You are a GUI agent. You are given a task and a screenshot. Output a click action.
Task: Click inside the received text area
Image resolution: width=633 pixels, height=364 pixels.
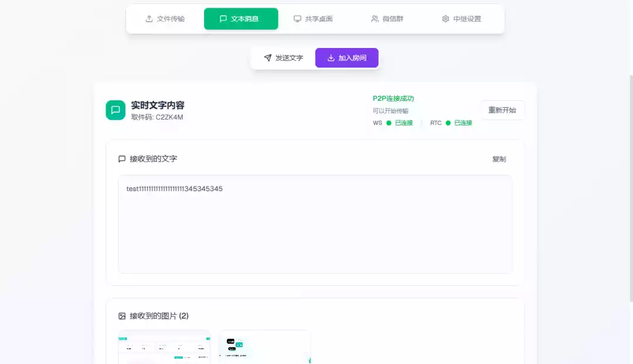tap(315, 224)
